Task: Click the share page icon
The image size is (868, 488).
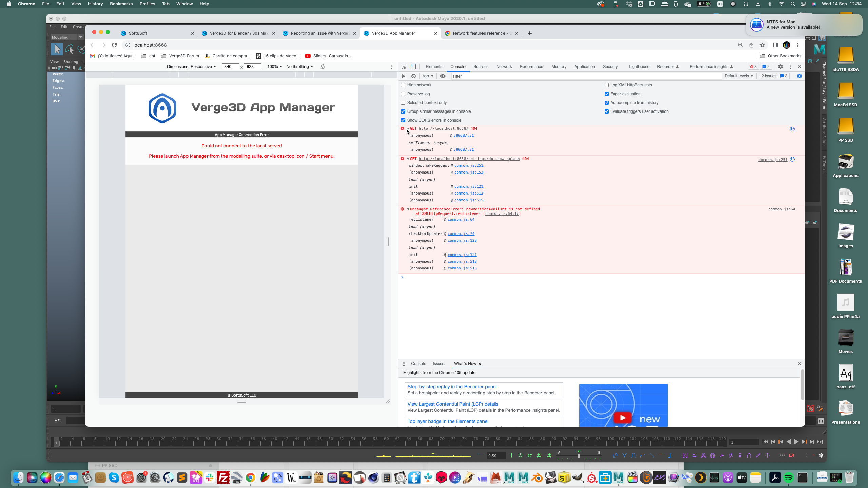Action: point(751,45)
